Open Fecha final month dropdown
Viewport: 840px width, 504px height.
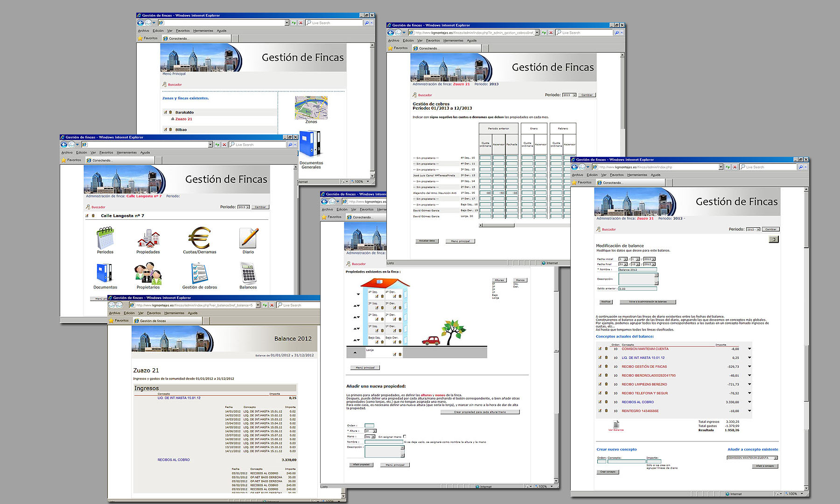tap(636, 264)
